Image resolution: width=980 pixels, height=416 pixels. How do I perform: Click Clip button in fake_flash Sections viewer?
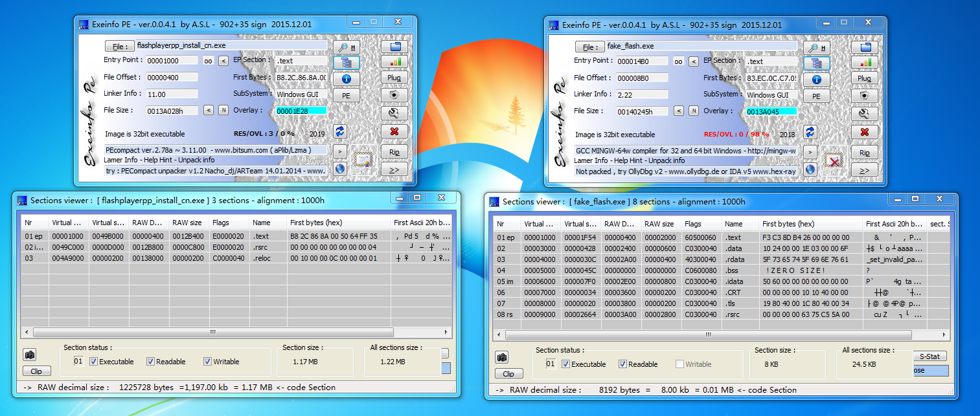[508, 374]
